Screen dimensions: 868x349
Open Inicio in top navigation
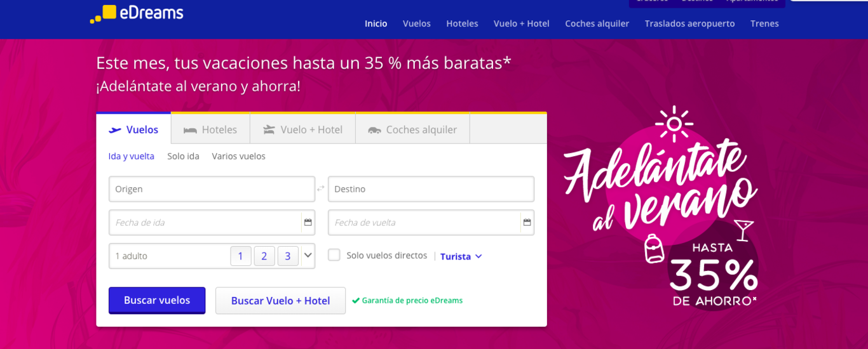(376, 23)
